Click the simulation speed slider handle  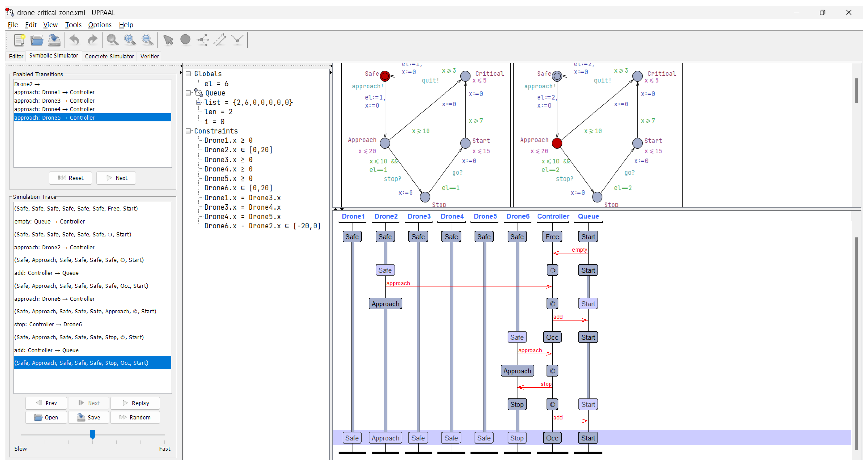pyautogui.click(x=93, y=434)
